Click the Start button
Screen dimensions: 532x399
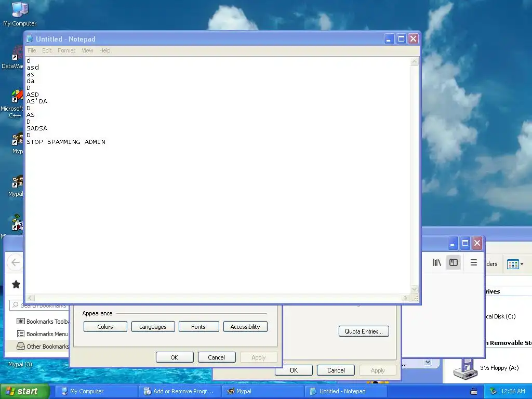click(24, 391)
